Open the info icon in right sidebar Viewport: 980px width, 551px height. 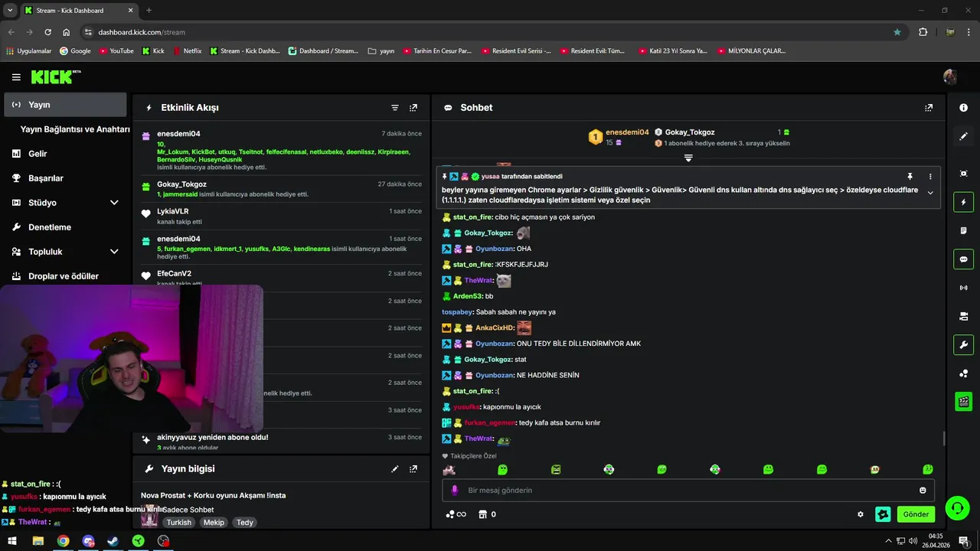963,108
